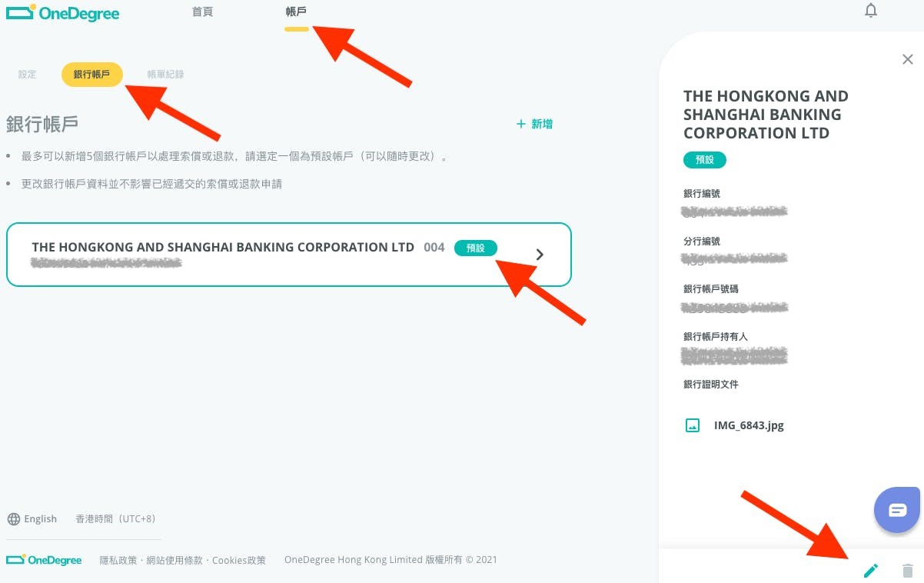Viewport: 924px width, 583px height.
Task: Open the notifications bell
Action: pyautogui.click(x=871, y=11)
